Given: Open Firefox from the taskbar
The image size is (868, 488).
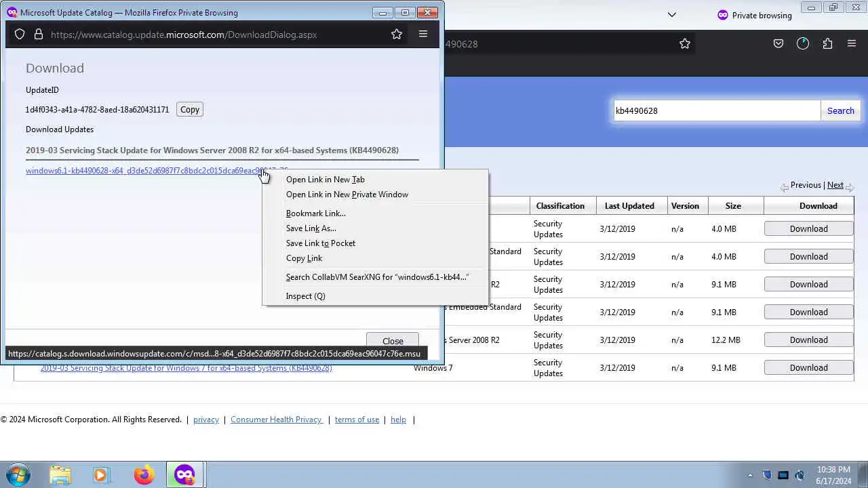Looking at the screenshot, I should (x=144, y=475).
